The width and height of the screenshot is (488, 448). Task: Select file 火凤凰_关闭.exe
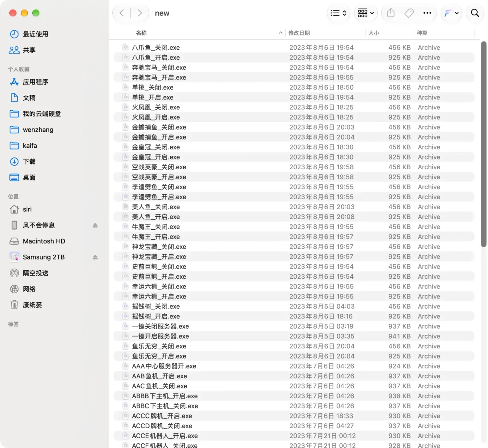[294, 107]
